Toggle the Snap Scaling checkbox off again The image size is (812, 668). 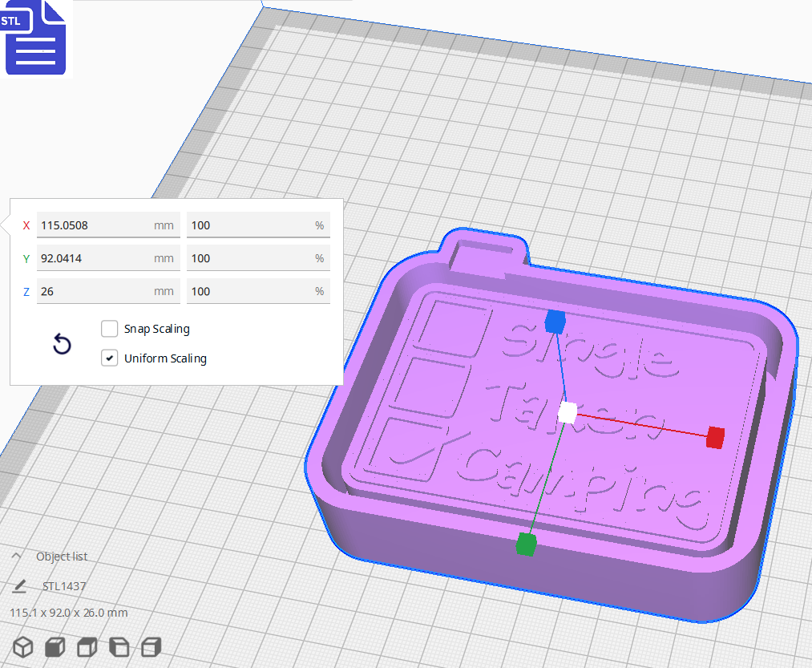click(109, 329)
